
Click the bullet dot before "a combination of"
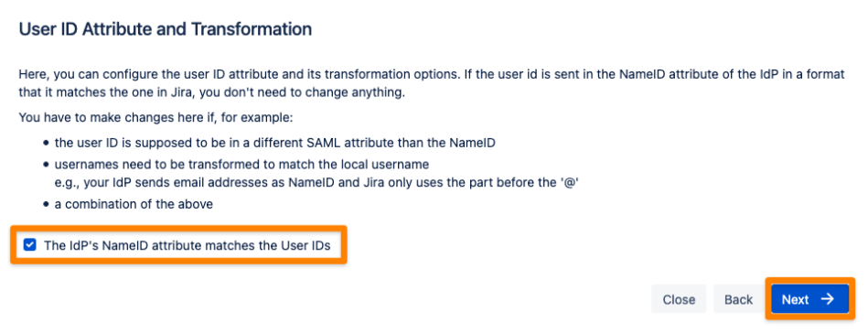pyautogui.click(x=47, y=205)
